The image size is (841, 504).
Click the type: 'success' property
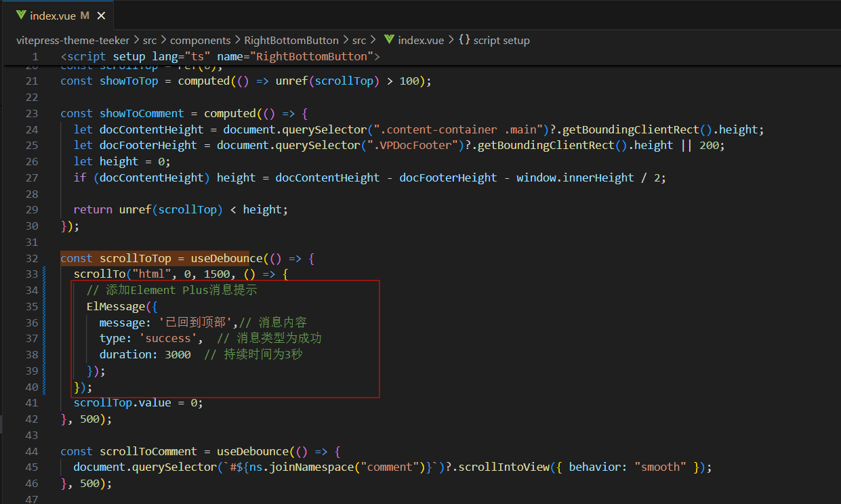(150, 338)
